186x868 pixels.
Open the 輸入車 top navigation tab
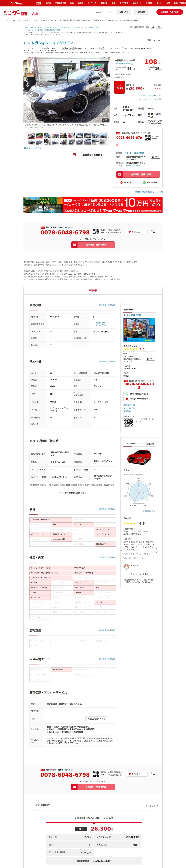(48, 3)
